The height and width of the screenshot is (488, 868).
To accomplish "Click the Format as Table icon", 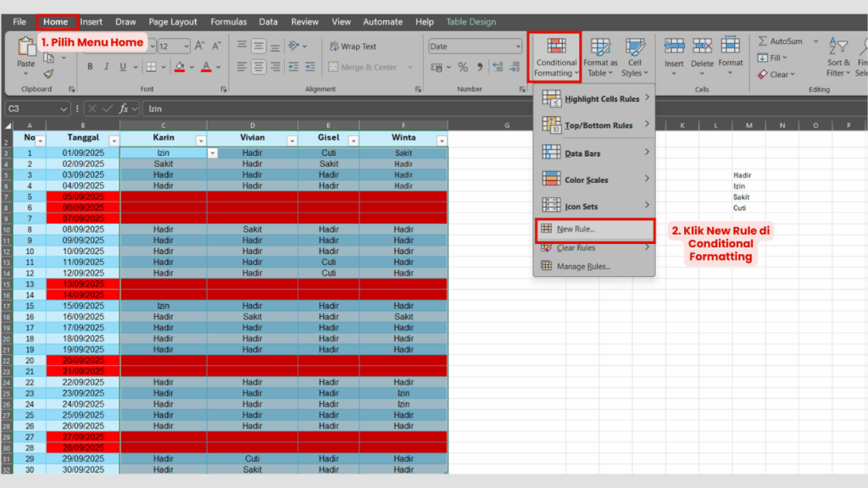I will tap(600, 57).
